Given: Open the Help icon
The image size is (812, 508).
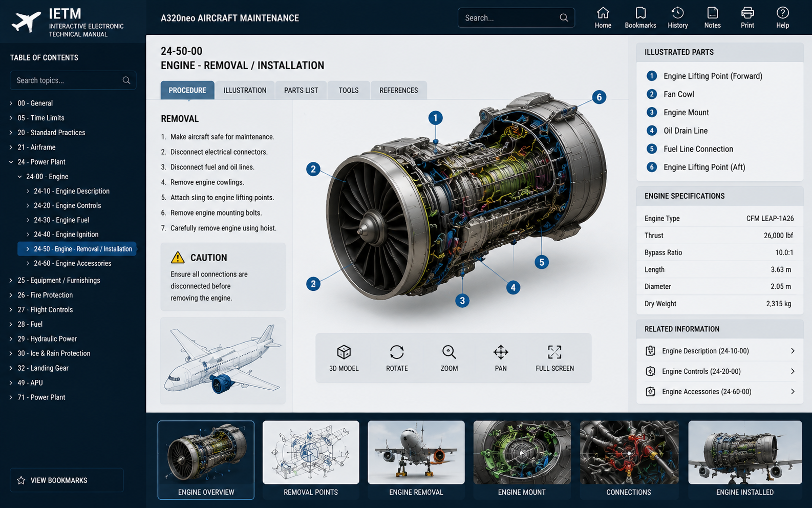Looking at the screenshot, I should click(782, 17).
